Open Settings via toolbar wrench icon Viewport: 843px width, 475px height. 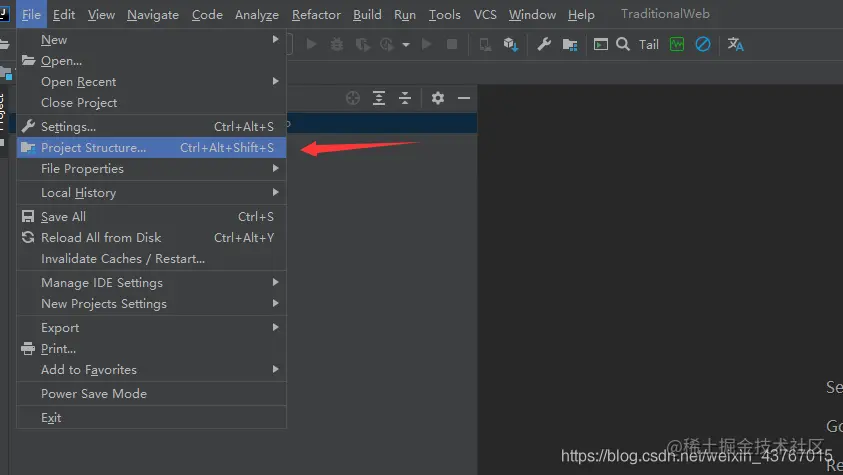(x=544, y=44)
